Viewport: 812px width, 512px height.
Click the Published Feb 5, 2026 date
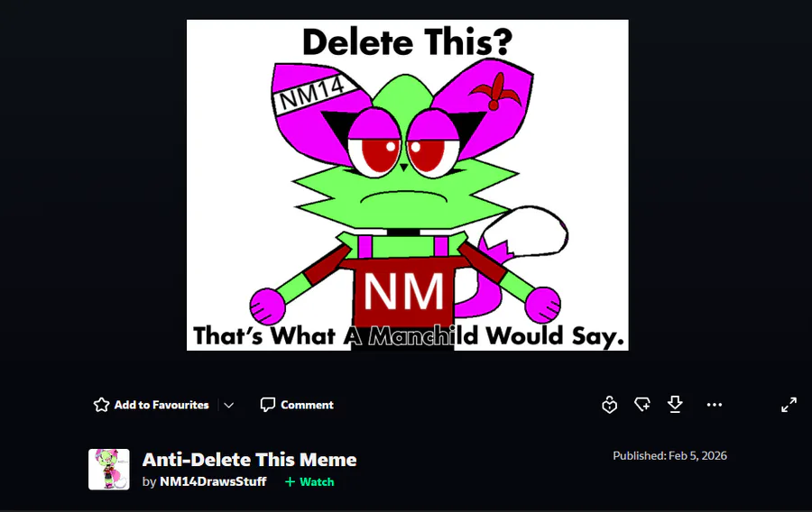(x=669, y=455)
